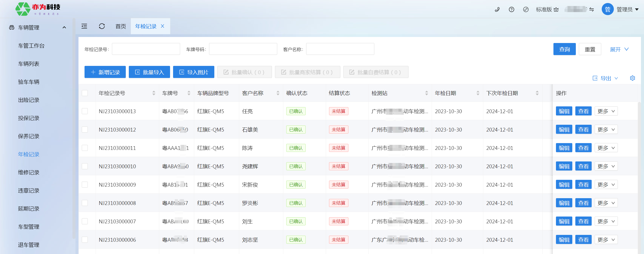Collapse the sidebar menu icon
This screenshot has height=254, width=644.
[x=84, y=26]
